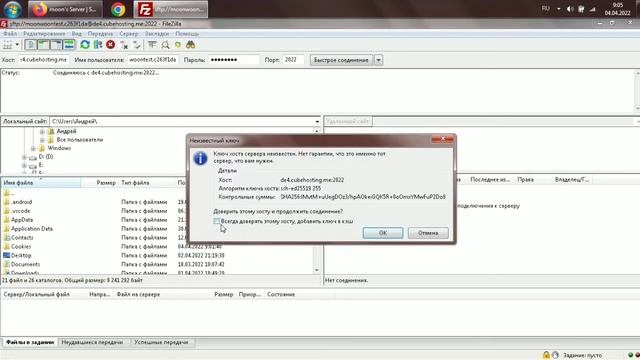This screenshot has height=360, width=640.
Task: Expand the Андрей tree node
Action: [42, 131]
